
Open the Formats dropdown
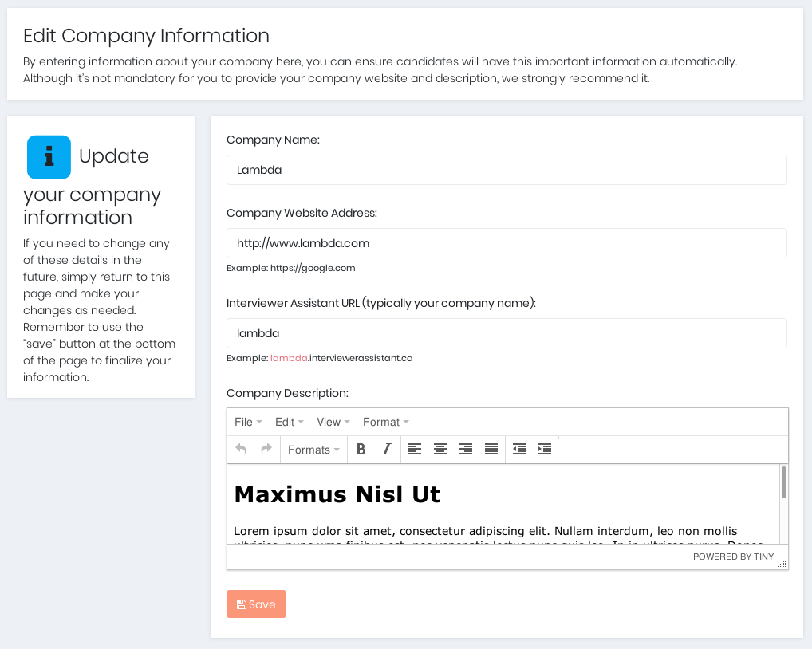313,450
